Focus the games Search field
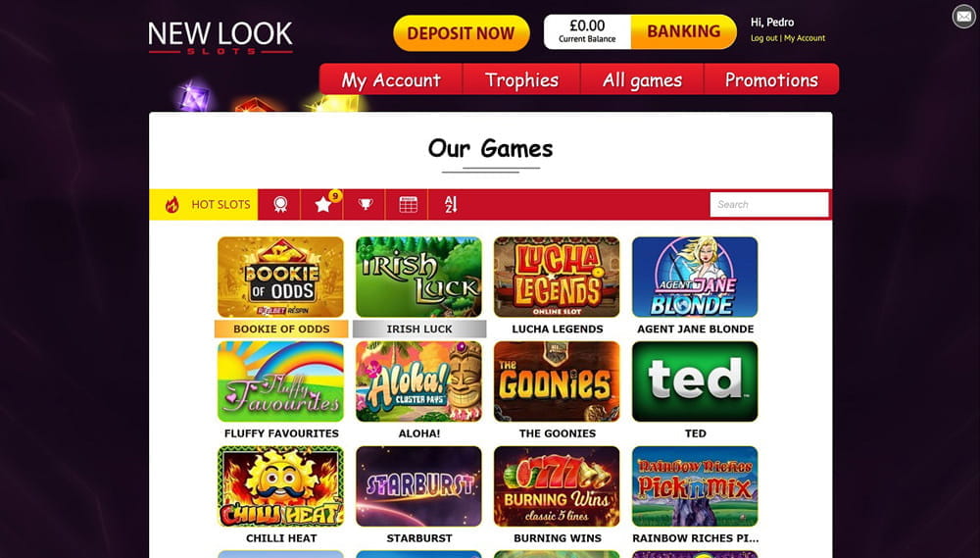 [x=769, y=205]
